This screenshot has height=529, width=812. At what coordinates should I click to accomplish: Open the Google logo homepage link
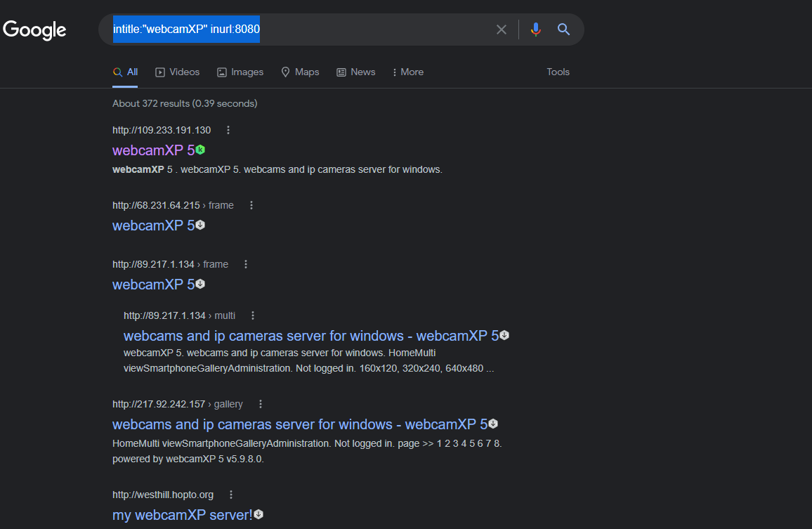pos(34,30)
